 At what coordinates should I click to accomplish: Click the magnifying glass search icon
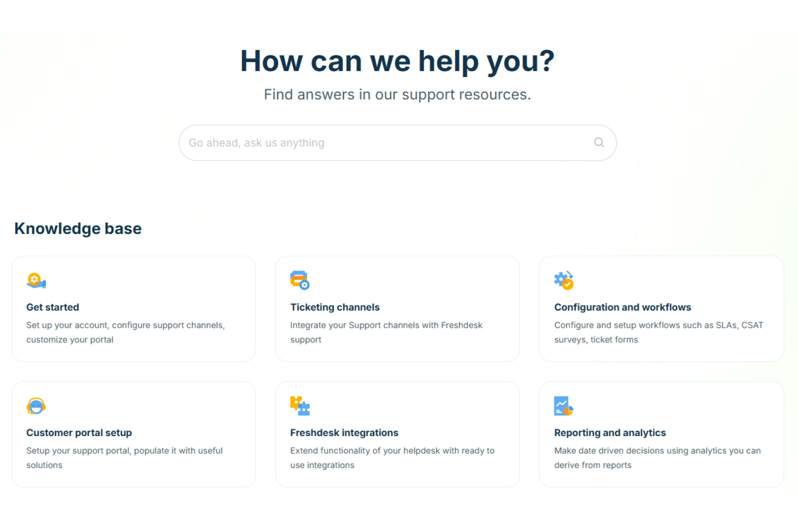tap(598, 142)
